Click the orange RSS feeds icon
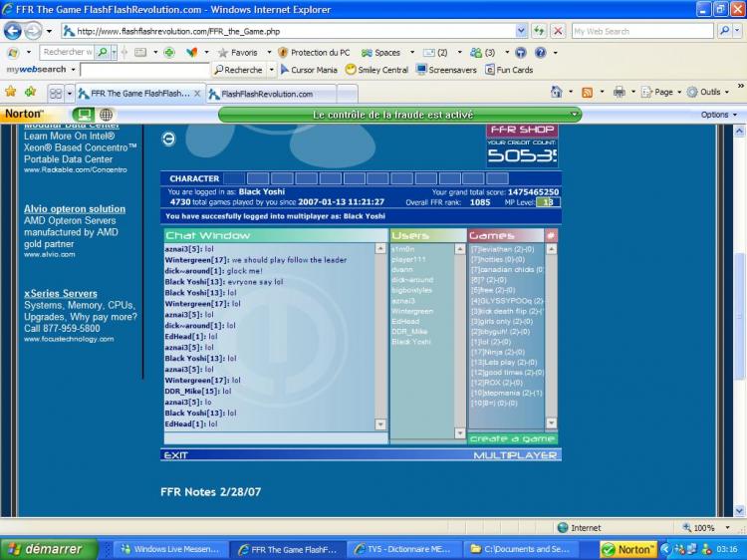Image resolution: width=747 pixels, height=560 pixels. click(x=587, y=93)
